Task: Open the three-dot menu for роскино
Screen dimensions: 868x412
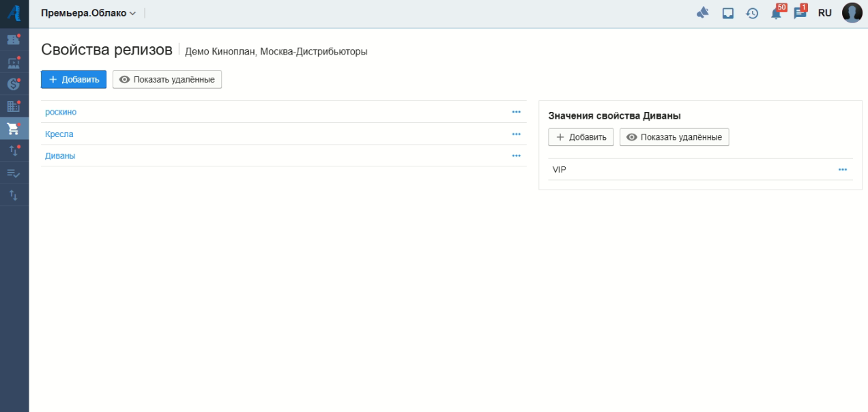Action: [516, 112]
